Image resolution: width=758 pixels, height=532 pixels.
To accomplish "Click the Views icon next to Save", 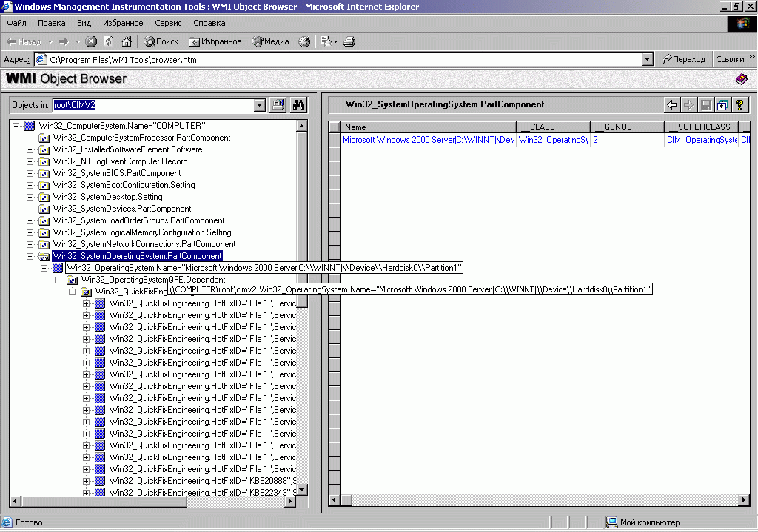I will (722, 105).
